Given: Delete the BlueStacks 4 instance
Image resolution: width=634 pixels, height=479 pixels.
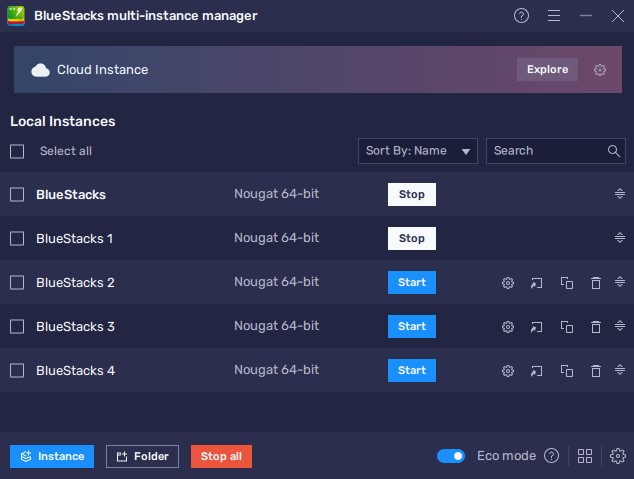Looking at the screenshot, I should coord(596,371).
